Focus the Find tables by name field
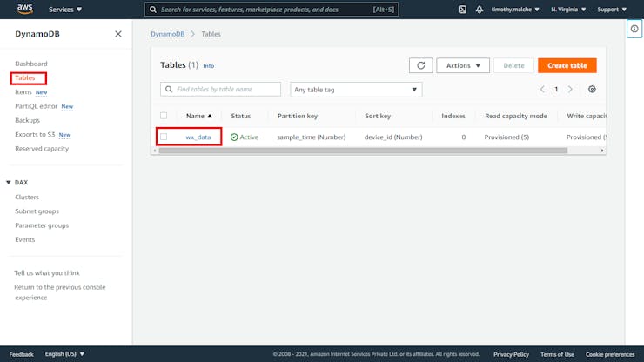The height and width of the screenshot is (362, 644). 220,89
